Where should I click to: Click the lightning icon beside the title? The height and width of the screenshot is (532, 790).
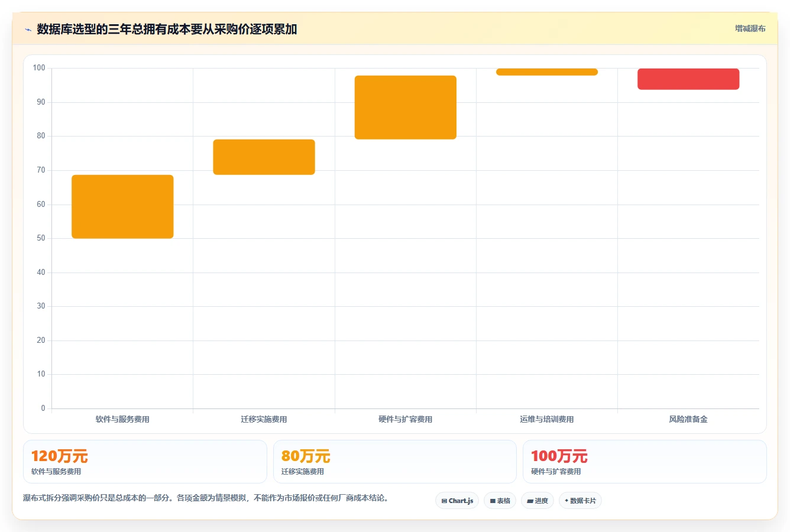point(28,30)
